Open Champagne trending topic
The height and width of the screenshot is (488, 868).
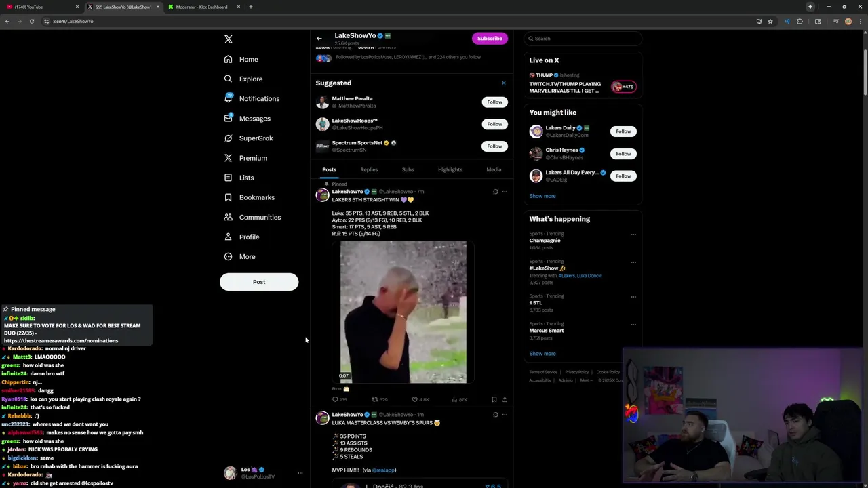(545, 241)
